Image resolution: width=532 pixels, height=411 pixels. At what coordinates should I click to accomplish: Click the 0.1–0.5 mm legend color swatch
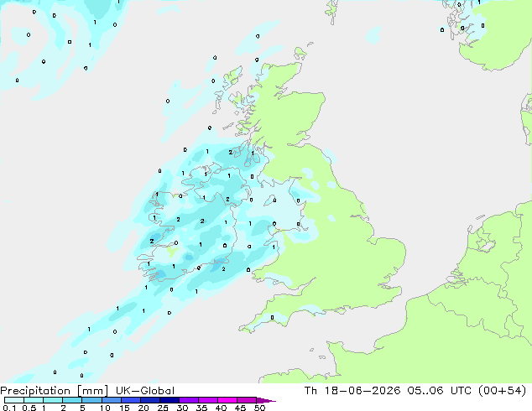[x=14, y=400]
